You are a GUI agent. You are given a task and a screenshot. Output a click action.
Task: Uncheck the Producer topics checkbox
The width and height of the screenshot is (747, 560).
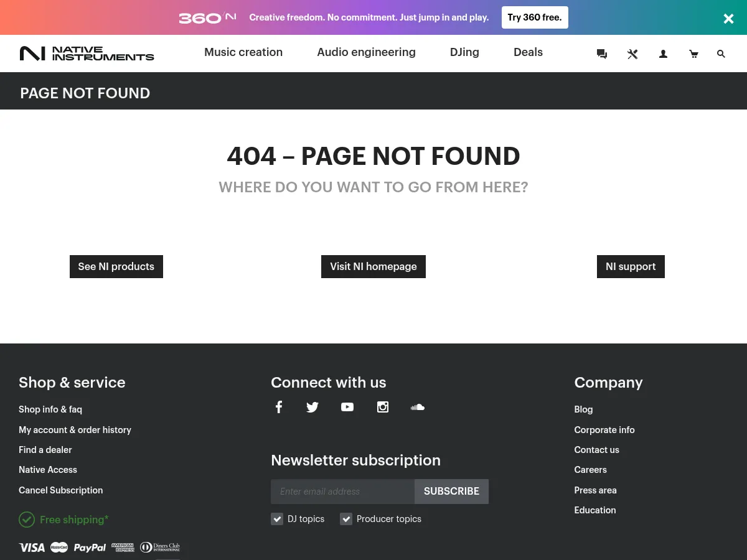346,519
